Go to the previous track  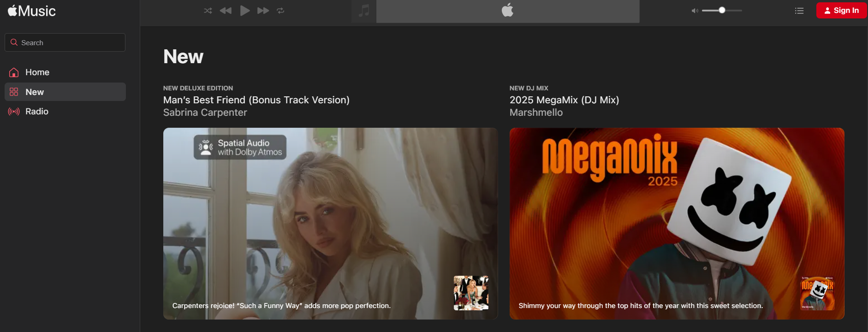tap(226, 11)
